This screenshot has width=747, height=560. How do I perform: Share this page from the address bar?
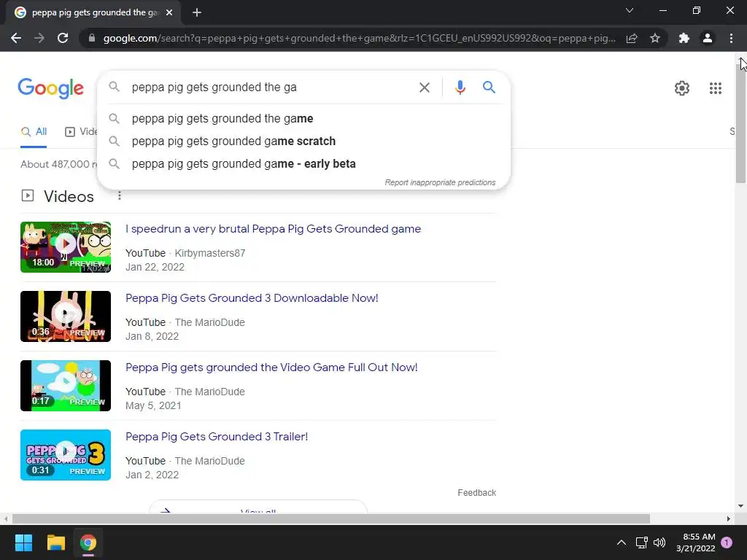tap(632, 38)
